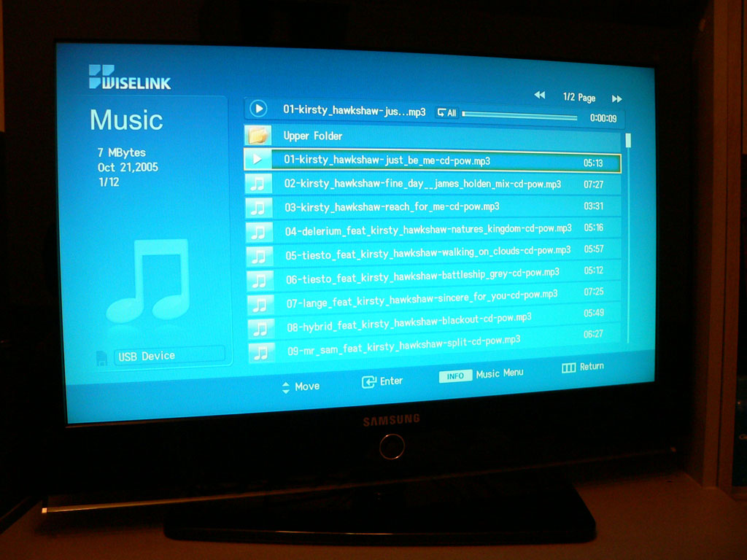
Task: Toggle the repeat All mode indicator
Action: [x=446, y=113]
